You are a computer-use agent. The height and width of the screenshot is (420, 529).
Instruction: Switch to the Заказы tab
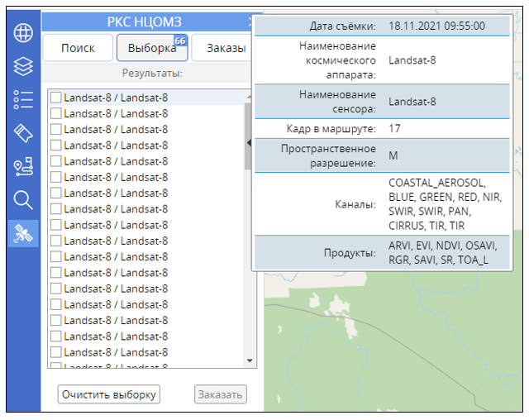tap(222, 48)
